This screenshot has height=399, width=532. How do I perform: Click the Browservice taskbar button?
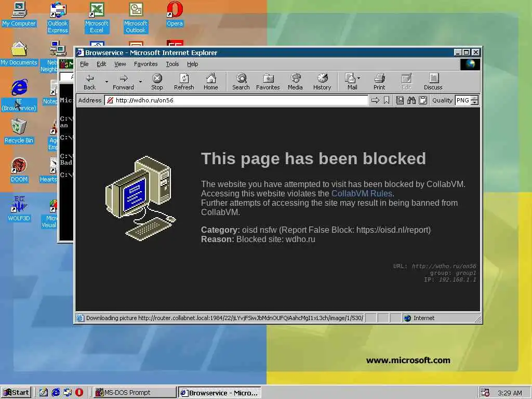220,393
